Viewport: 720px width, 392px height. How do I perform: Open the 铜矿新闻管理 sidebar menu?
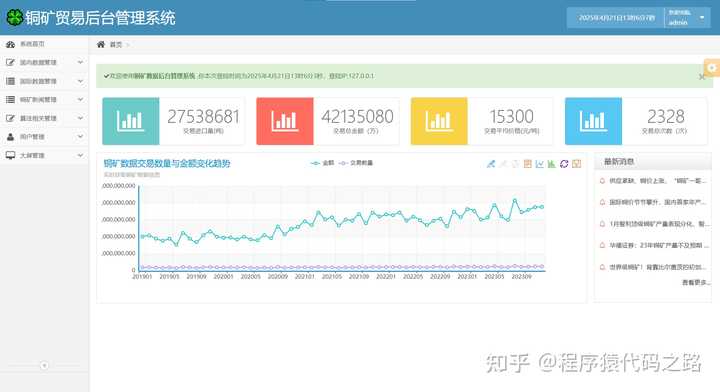click(x=45, y=100)
